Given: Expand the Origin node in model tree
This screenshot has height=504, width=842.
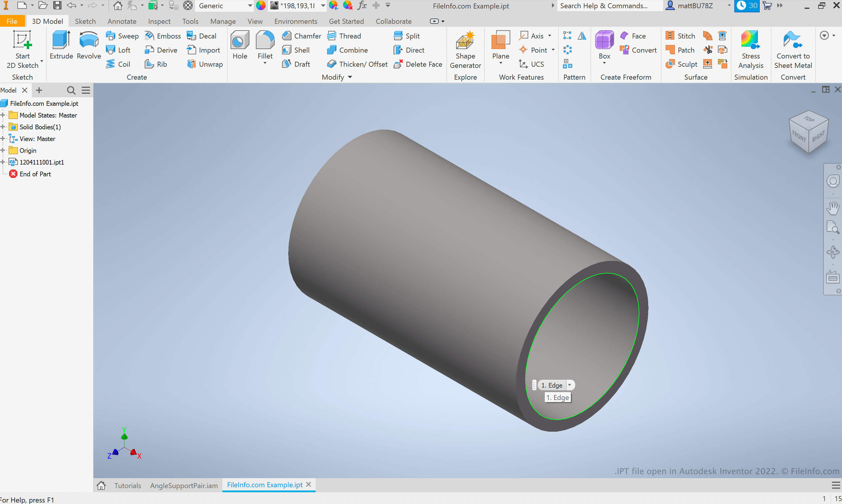Looking at the screenshot, I should [4, 150].
